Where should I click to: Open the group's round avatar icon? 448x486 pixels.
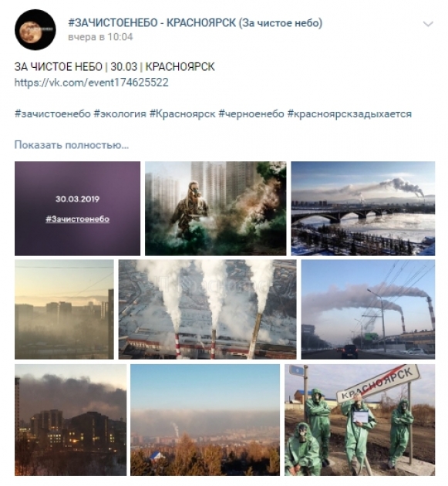tap(35, 30)
